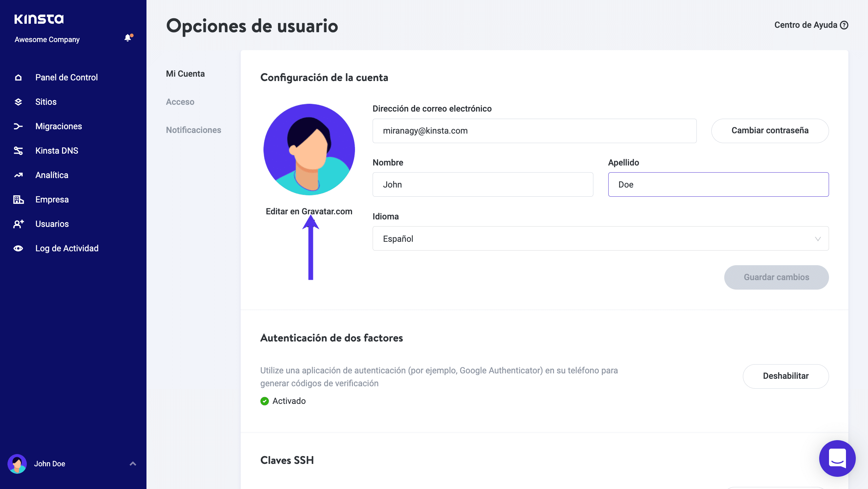Open the Notificaciones tab
This screenshot has width=868, height=489.
tap(193, 130)
